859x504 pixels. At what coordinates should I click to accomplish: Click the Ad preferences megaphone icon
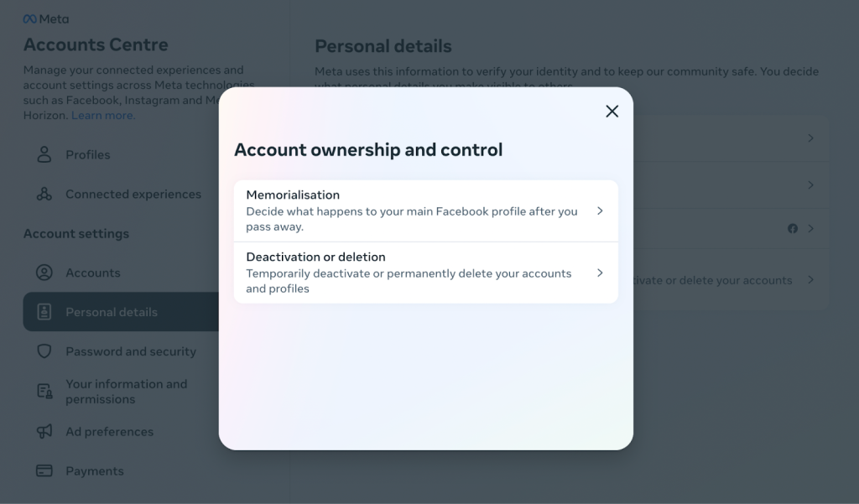tap(44, 432)
